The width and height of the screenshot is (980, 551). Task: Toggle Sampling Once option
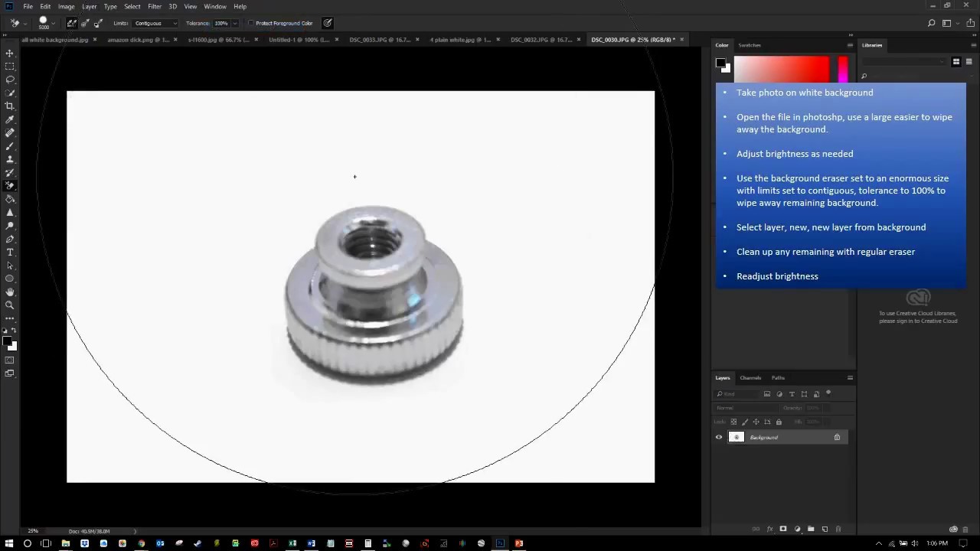[x=85, y=23]
